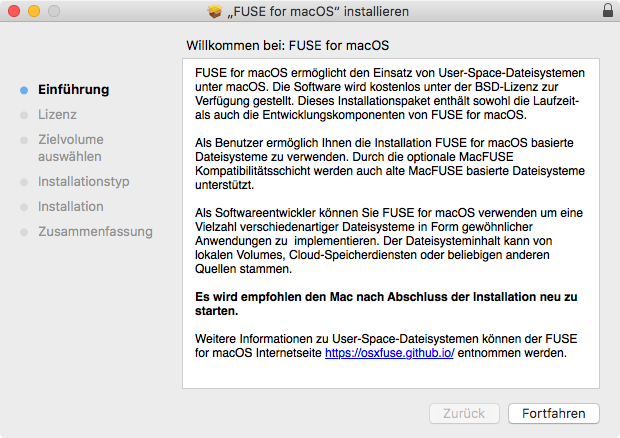Click the paragraph starting Als Softwareentwickler
The image size is (620, 438).
tap(389, 241)
